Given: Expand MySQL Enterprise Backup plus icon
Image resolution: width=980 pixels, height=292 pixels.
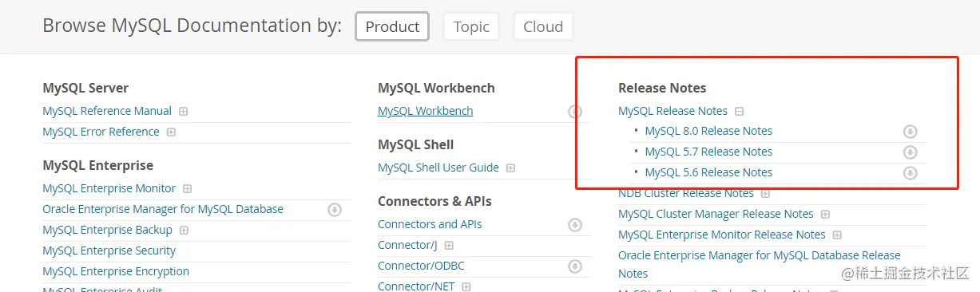Looking at the screenshot, I should pos(184,230).
